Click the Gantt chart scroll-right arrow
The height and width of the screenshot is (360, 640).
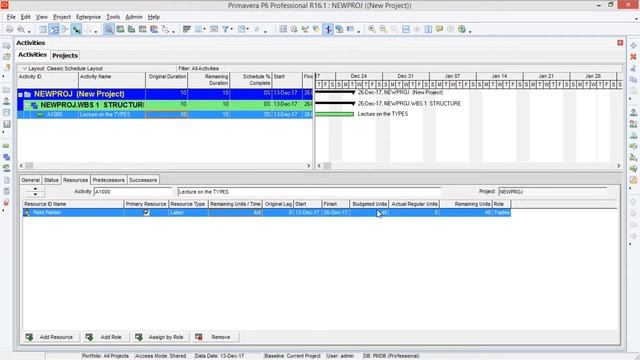pos(619,166)
